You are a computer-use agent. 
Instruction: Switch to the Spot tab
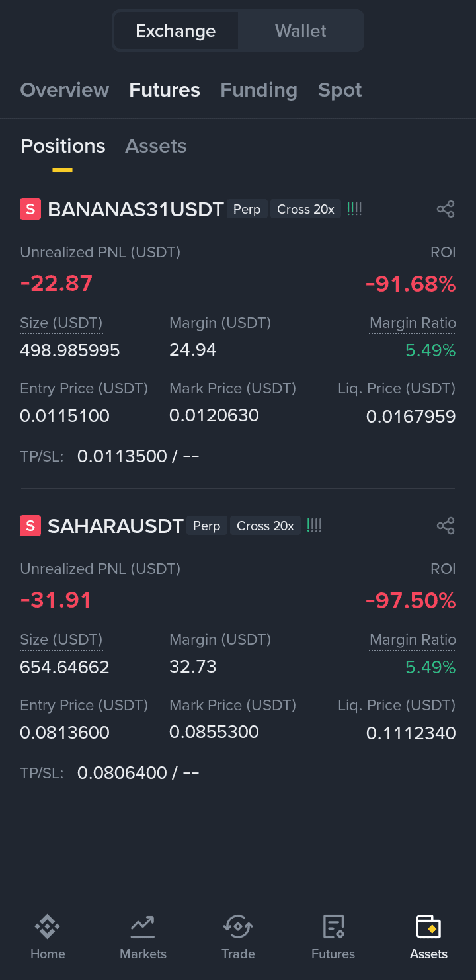click(340, 90)
